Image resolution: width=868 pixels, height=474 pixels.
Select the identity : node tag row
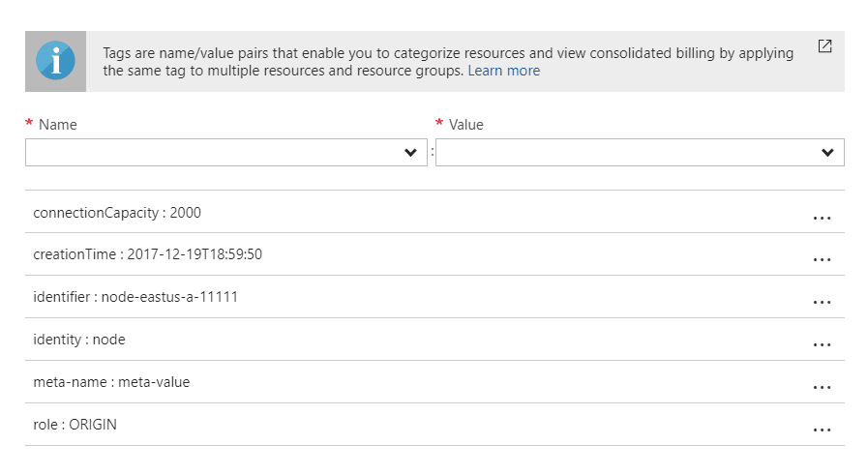(434, 340)
